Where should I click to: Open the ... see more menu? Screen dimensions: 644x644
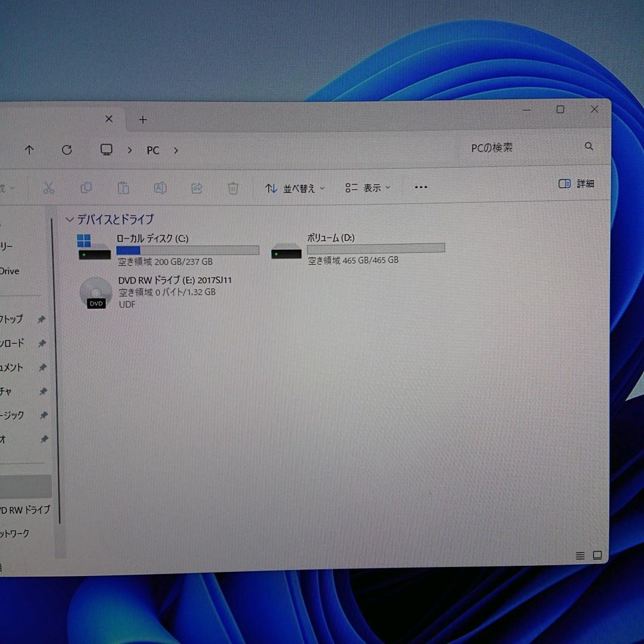pyautogui.click(x=420, y=187)
